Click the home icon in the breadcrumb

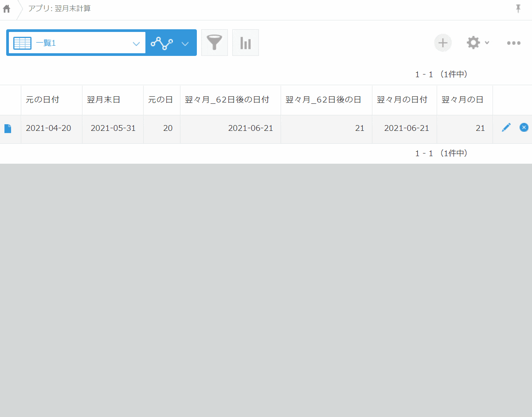point(6,8)
